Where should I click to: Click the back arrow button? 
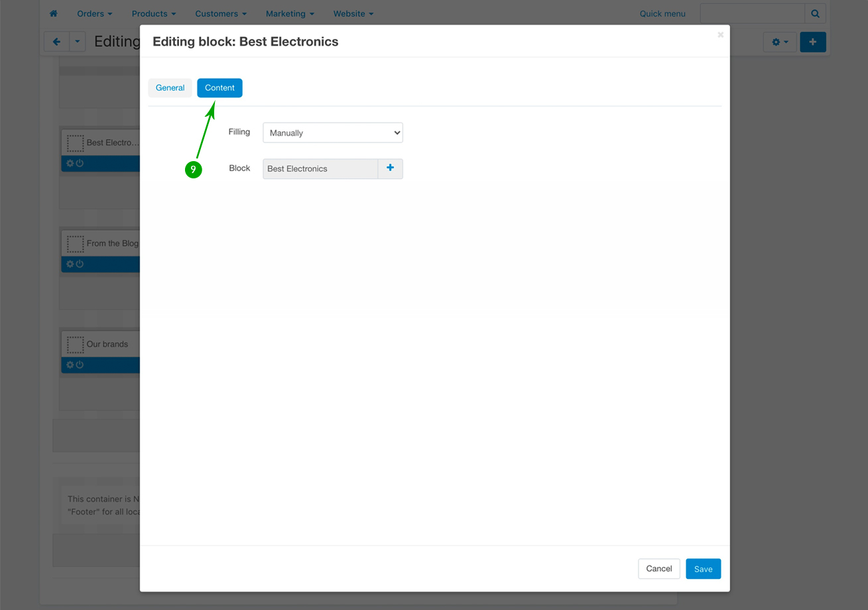tap(56, 42)
